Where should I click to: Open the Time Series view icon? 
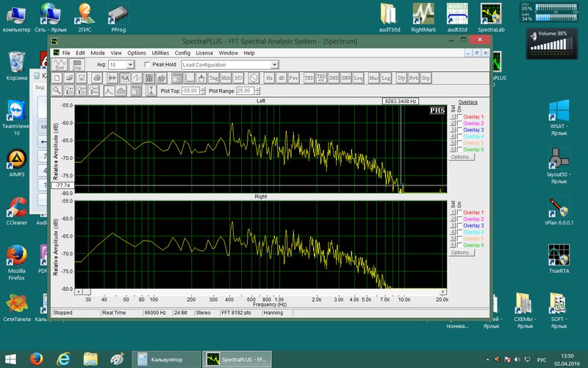pos(112,78)
